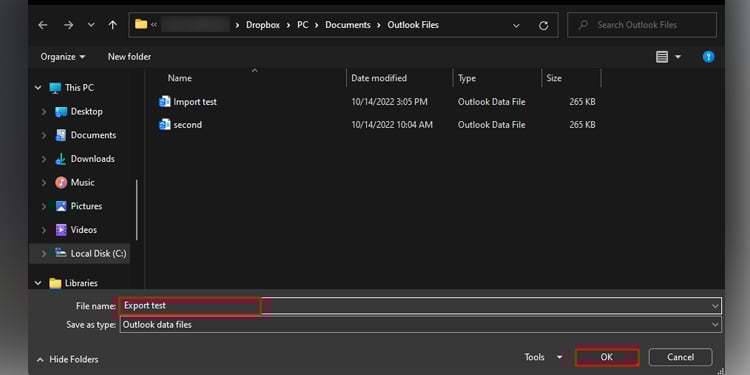Image resolution: width=750 pixels, height=375 pixels.
Task: Open the view options dropdown arrow
Action: 678,57
